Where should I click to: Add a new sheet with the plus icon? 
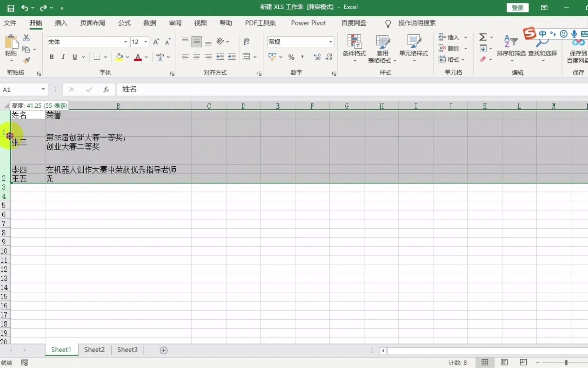click(164, 350)
